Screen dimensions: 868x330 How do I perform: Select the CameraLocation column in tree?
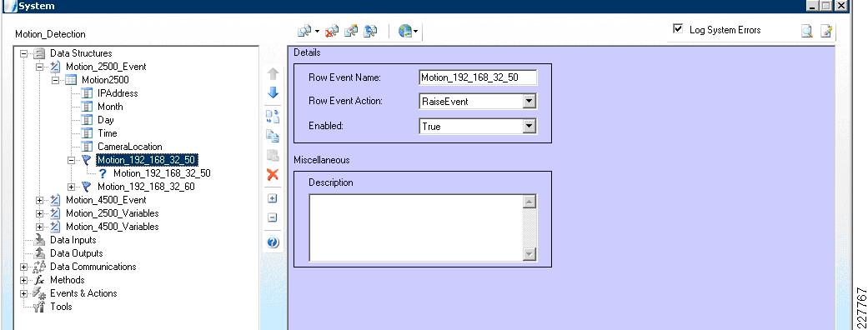click(x=130, y=146)
